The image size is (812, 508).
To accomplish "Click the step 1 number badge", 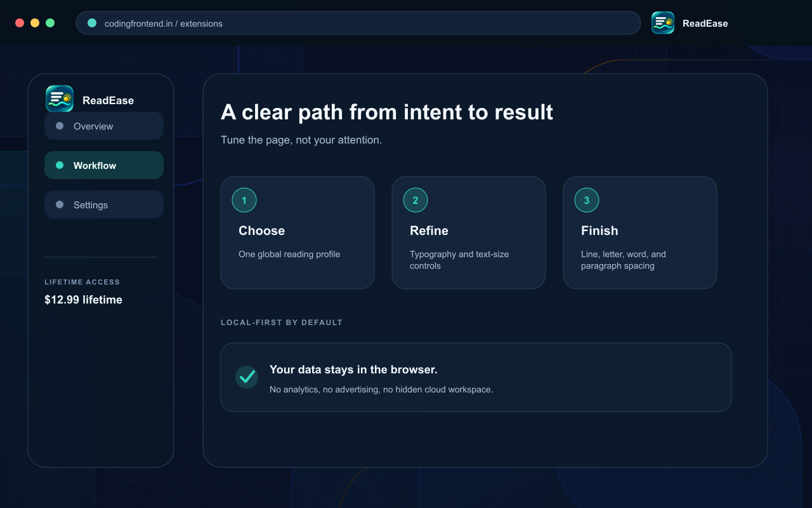I will (x=244, y=200).
